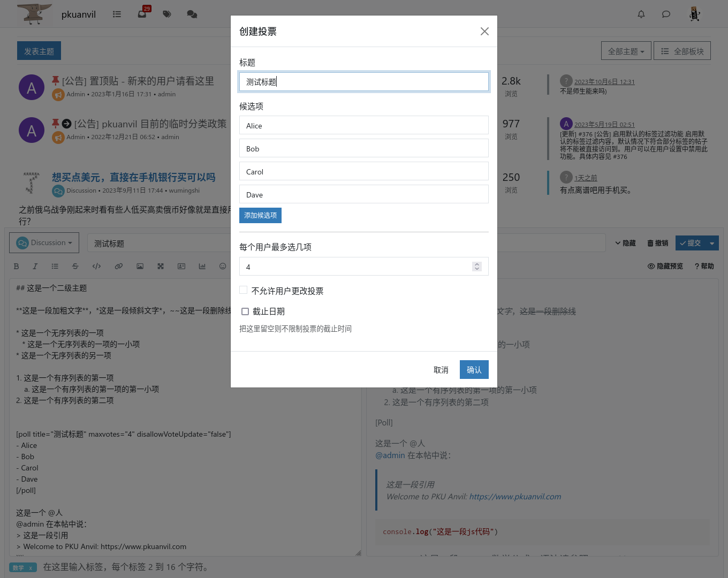Image resolution: width=728 pixels, height=578 pixels.
Task: Open topic [公告] 置顶贴 - 新来的用户请看这里
Action: [x=138, y=81]
